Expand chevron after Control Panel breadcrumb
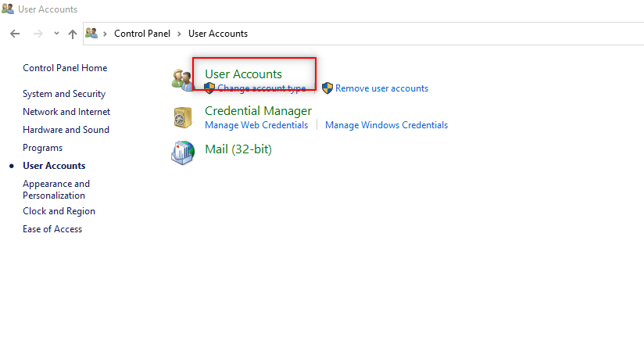Viewport: 644px width, 341px height. pos(179,34)
